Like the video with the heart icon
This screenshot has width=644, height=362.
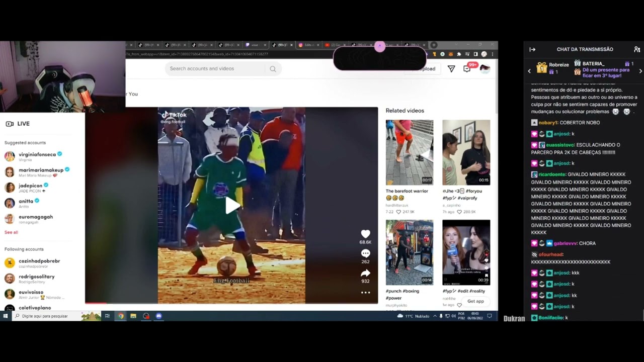(366, 234)
